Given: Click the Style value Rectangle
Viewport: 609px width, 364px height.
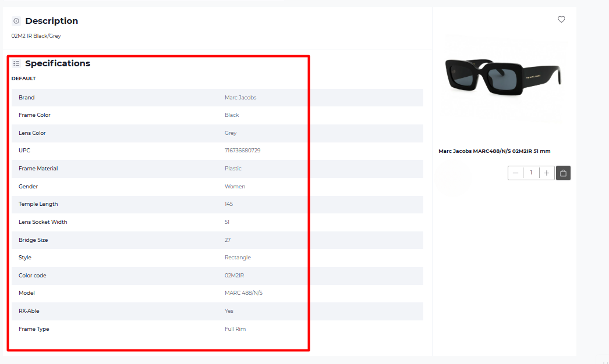Looking at the screenshot, I should pyautogui.click(x=238, y=257).
